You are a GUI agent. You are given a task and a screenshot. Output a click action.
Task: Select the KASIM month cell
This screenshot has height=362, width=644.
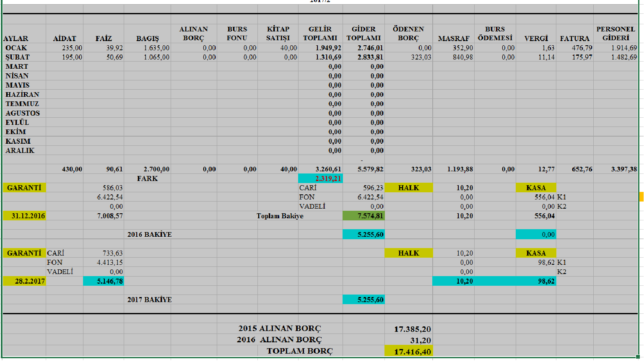pos(24,141)
